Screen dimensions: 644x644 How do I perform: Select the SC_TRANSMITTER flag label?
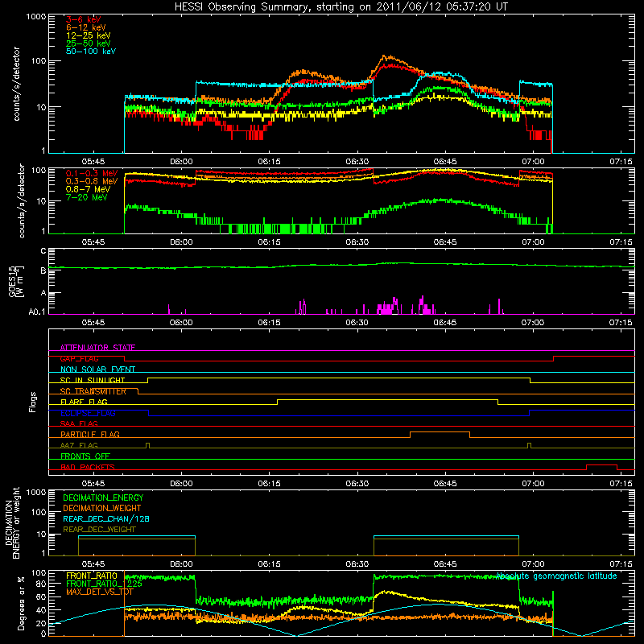tap(93, 391)
